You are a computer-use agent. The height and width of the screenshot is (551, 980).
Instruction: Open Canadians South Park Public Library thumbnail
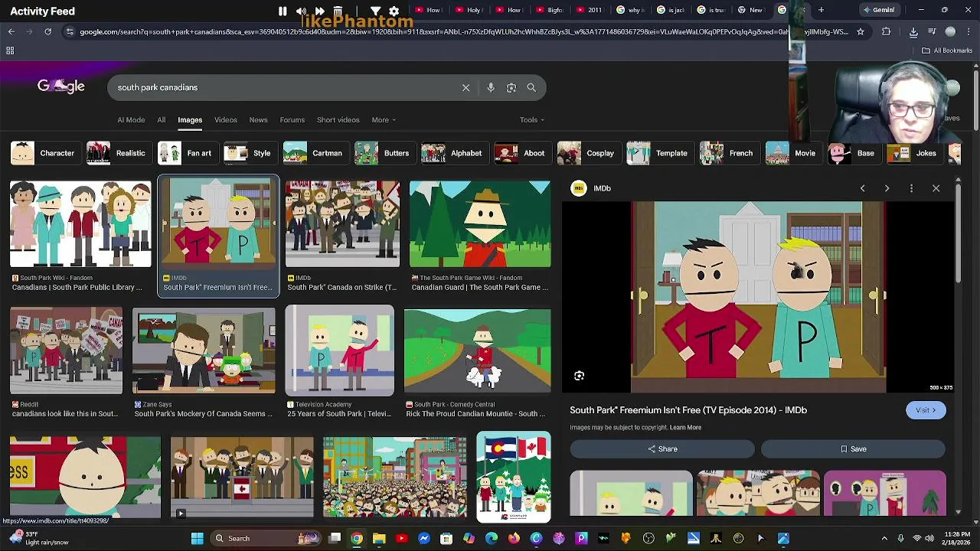[x=80, y=224]
